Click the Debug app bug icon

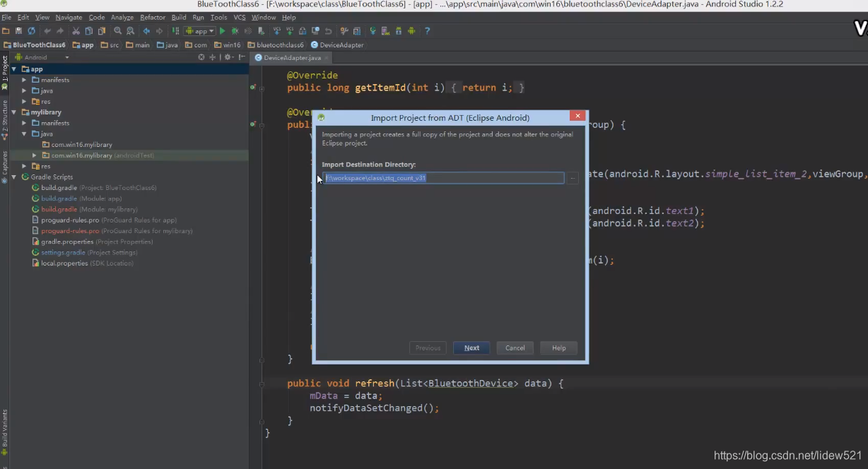point(235,31)
